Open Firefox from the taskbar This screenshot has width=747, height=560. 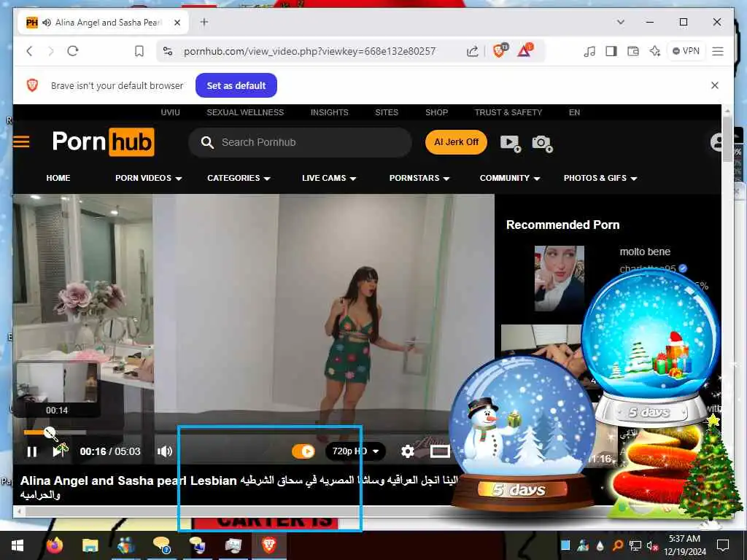54,545
